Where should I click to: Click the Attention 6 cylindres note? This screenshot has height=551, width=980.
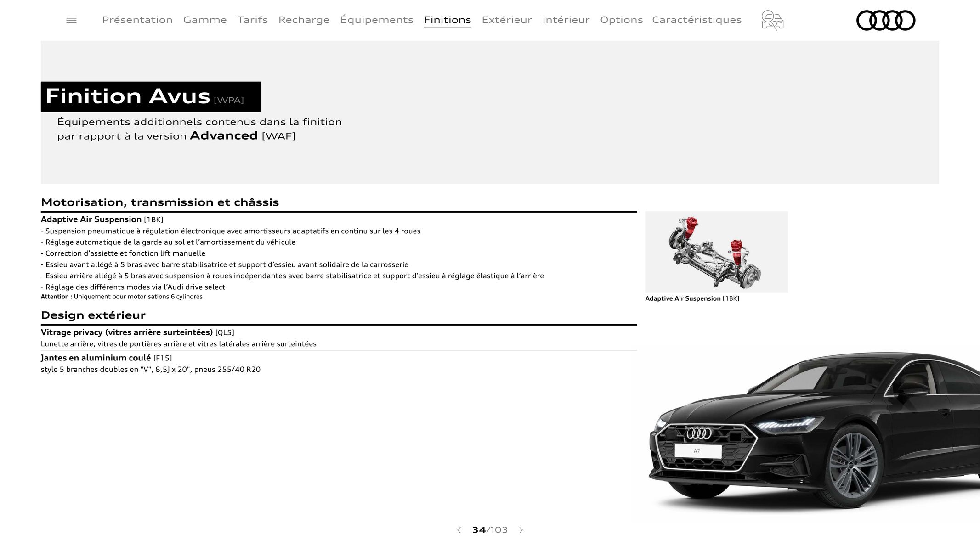tap(122, 297)
